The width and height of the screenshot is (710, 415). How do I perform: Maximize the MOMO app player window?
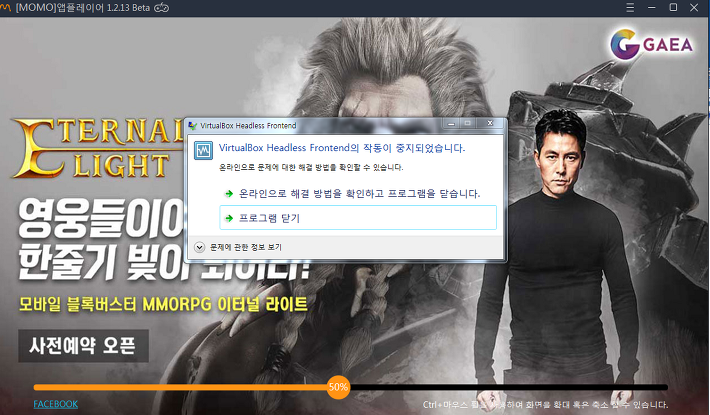(x=673, y=8)
